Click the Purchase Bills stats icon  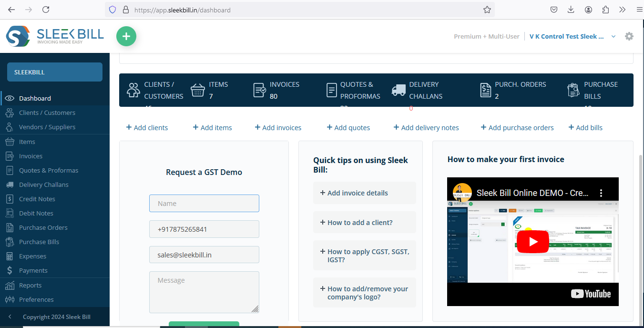pyautogui.click(x=573, y=90)
